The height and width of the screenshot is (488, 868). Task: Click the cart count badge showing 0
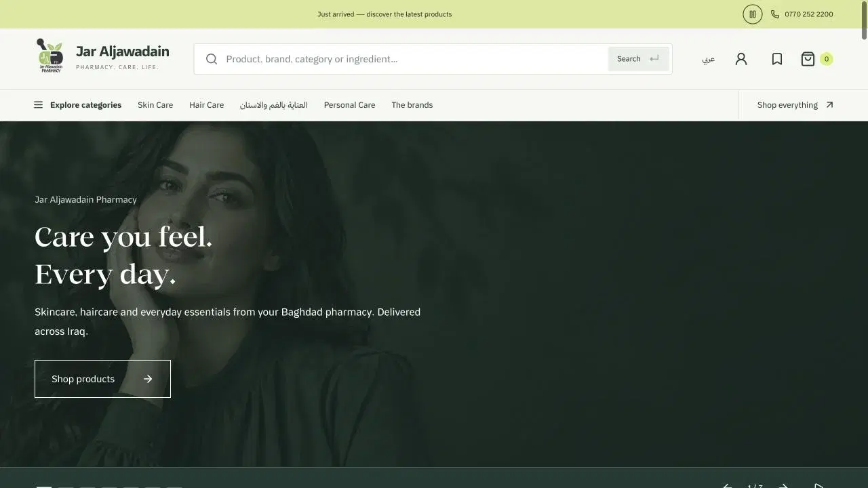827,59
